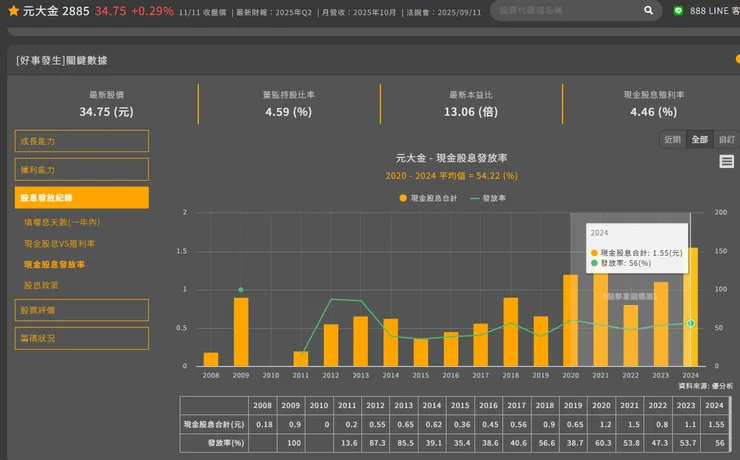Click the 2016 x-axis year label
Screen dimensions: 740x460
(451, 376)
